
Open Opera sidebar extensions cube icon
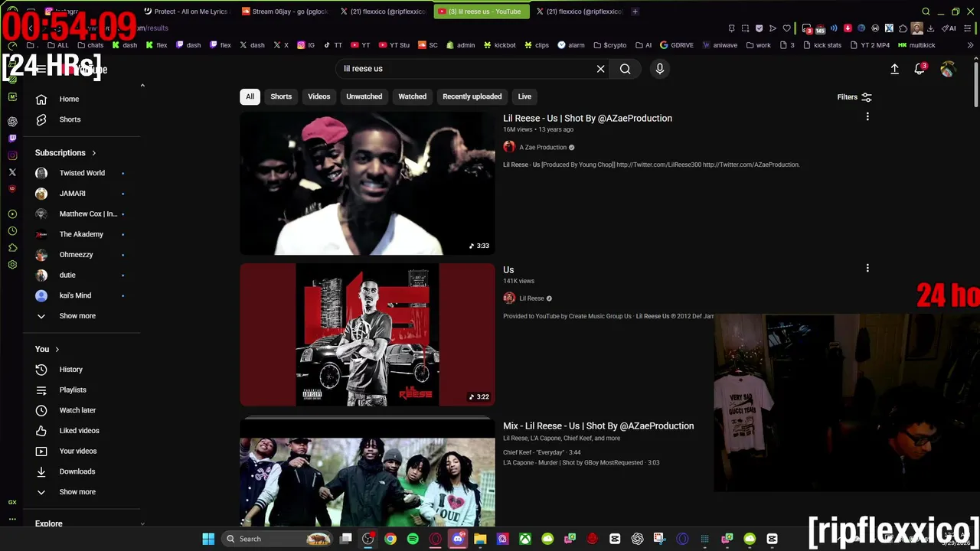(12, 248)
